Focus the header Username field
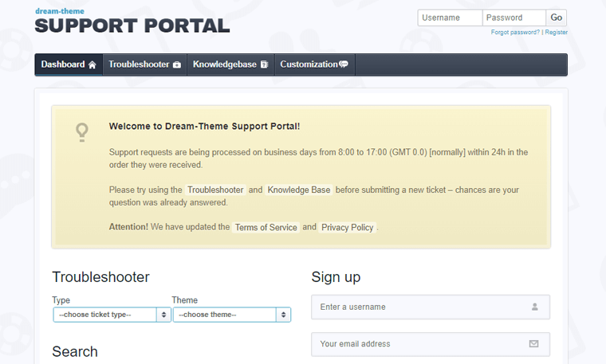The width and height of the screenshot is (606, 364). click(450, 18)
